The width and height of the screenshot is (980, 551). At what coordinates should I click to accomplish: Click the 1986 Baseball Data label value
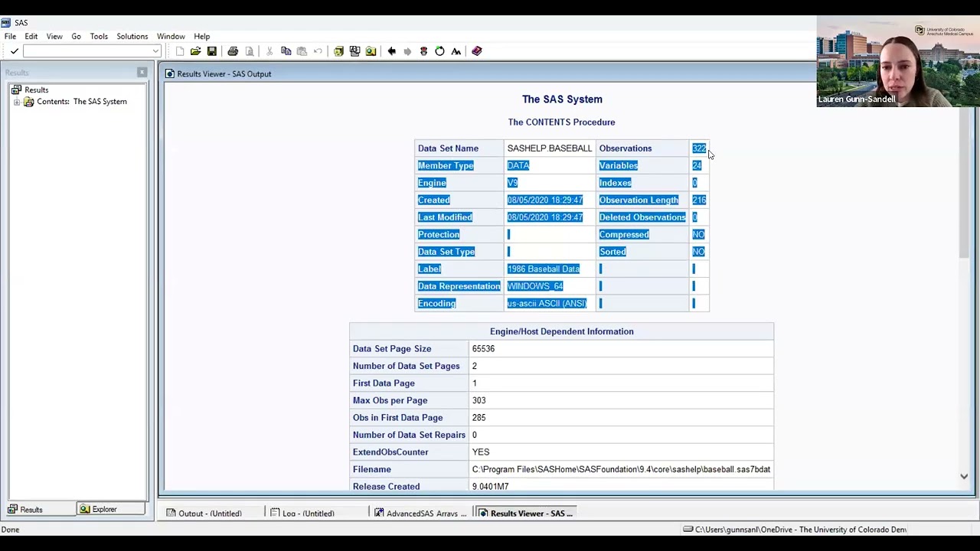coord(543,269)
